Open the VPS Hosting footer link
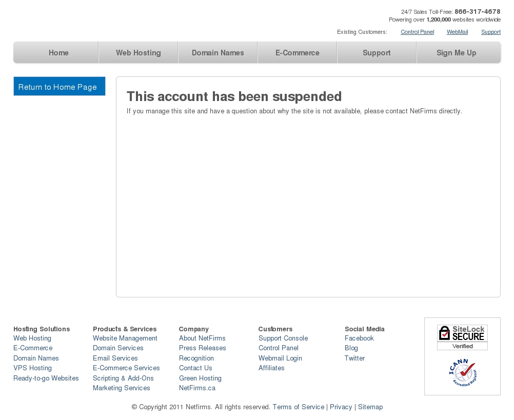 [32, 368]
